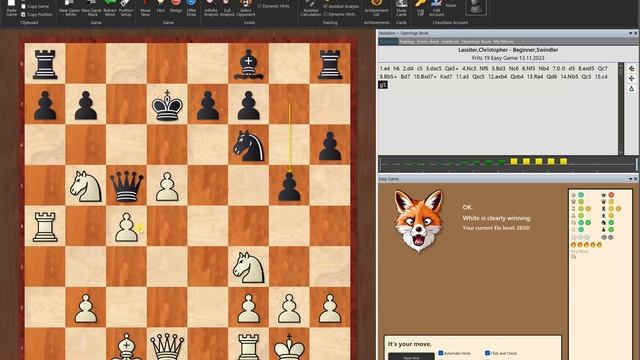The width and height of the screenshot is (640, 360).
Task: Open the Easy Game pane dropdown arrow
Action: [630, 179]
